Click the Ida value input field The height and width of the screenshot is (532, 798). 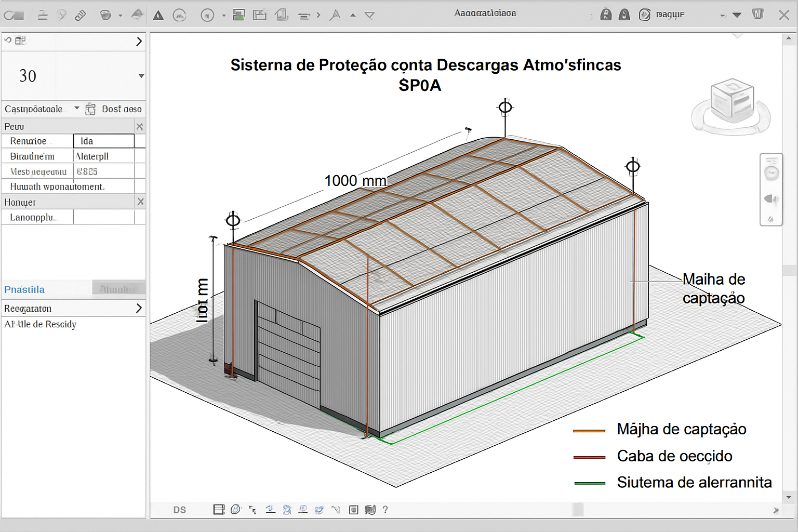click(104, 141)
